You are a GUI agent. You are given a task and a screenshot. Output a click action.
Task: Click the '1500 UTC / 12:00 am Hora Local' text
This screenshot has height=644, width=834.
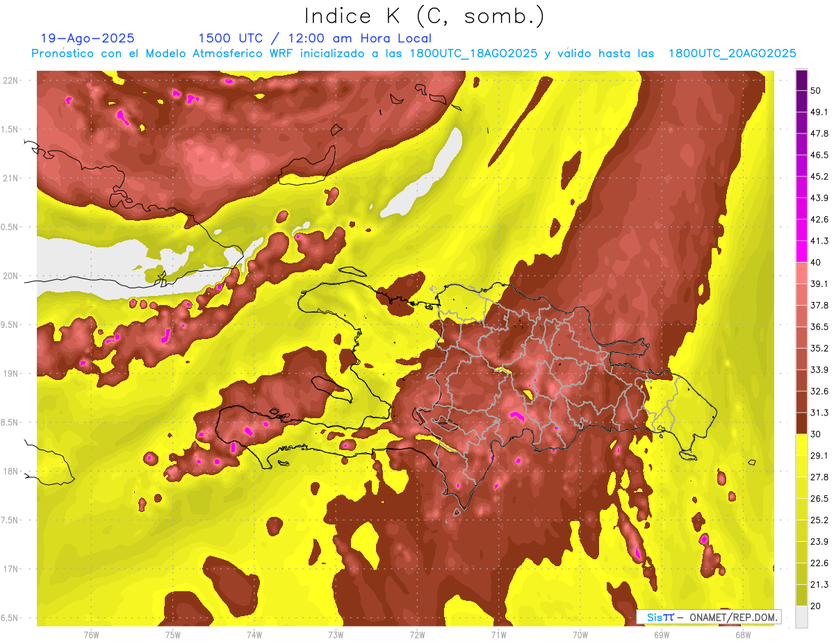[315, 38]
